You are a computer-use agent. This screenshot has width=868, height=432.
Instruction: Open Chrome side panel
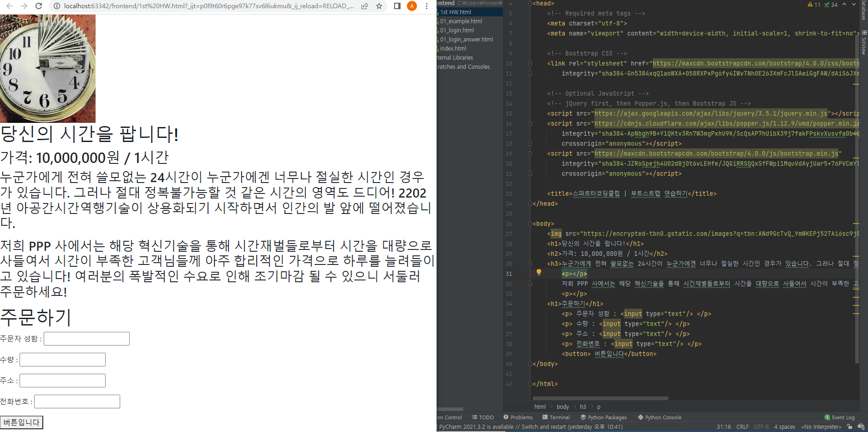click(x=397, y=6)
